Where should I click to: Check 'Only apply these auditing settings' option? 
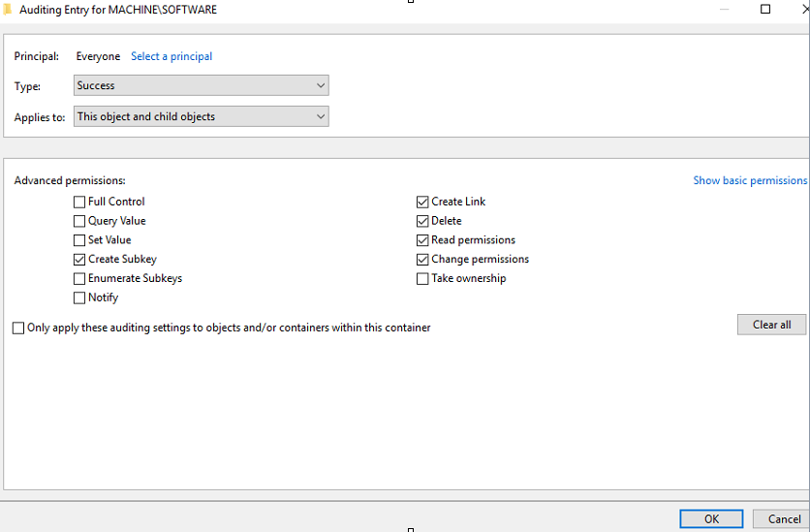[18, 329]
